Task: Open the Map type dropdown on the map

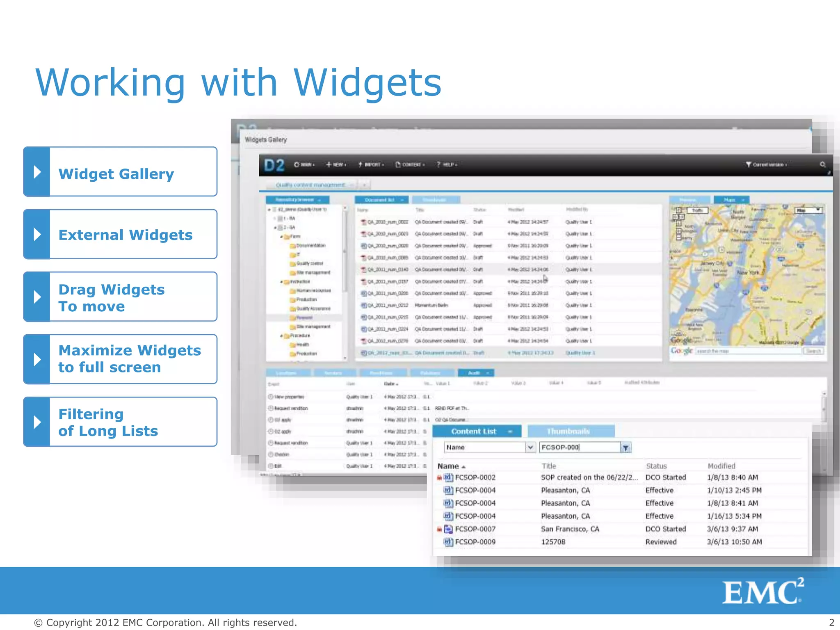Action: click(808, 210)
